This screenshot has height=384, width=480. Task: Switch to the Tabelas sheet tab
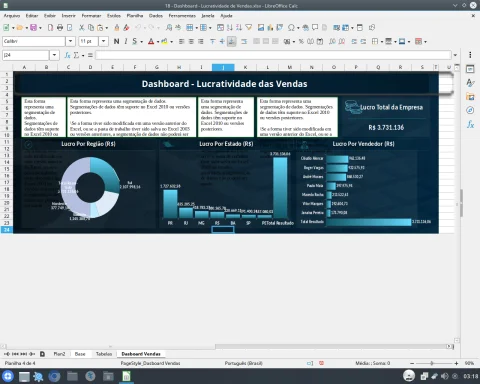point(104,354)
